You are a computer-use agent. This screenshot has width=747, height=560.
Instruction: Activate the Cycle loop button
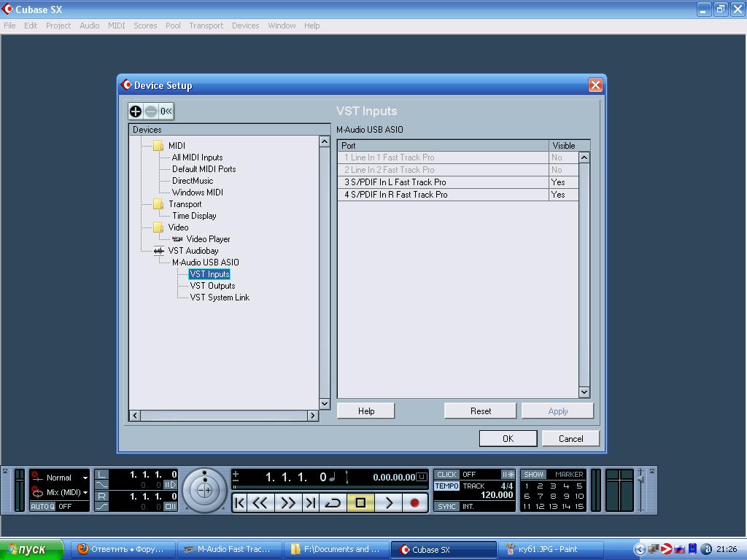pyautogui.click(x=333, y=502)
